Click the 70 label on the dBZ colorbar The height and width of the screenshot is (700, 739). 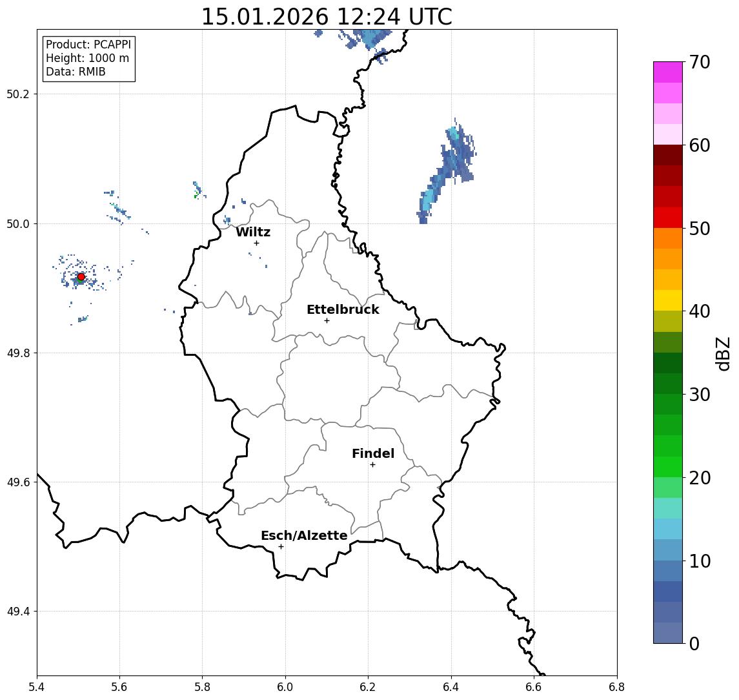(700, 62)
